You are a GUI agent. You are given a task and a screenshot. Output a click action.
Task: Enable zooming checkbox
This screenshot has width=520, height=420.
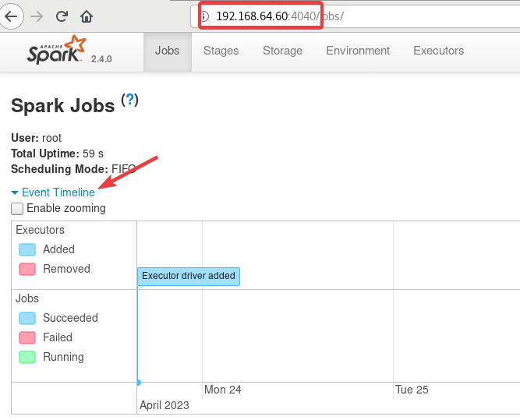17,209
